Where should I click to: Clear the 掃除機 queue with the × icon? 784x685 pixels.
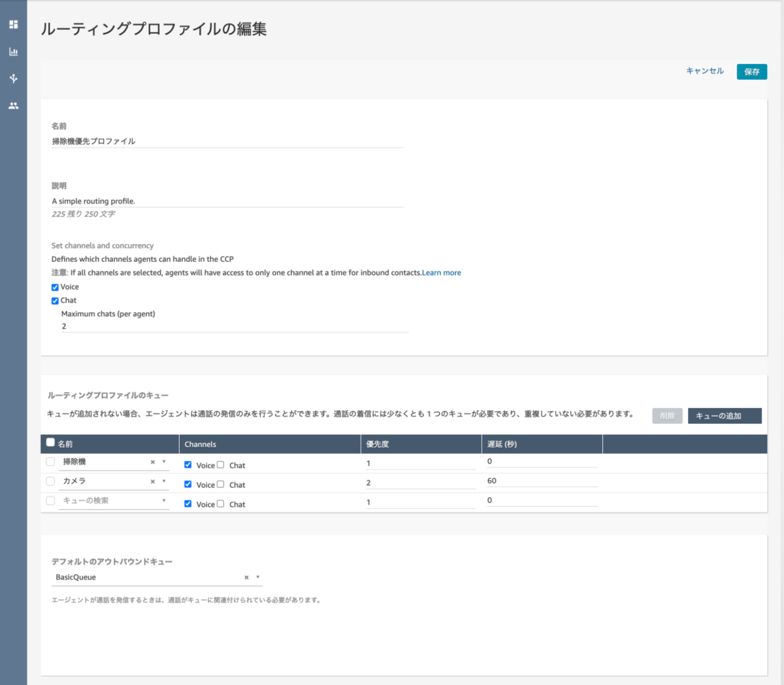coord(152,462)
